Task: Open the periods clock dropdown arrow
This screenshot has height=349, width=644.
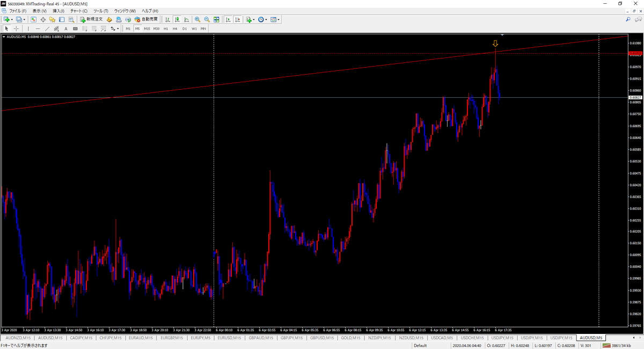Action: 267,19
